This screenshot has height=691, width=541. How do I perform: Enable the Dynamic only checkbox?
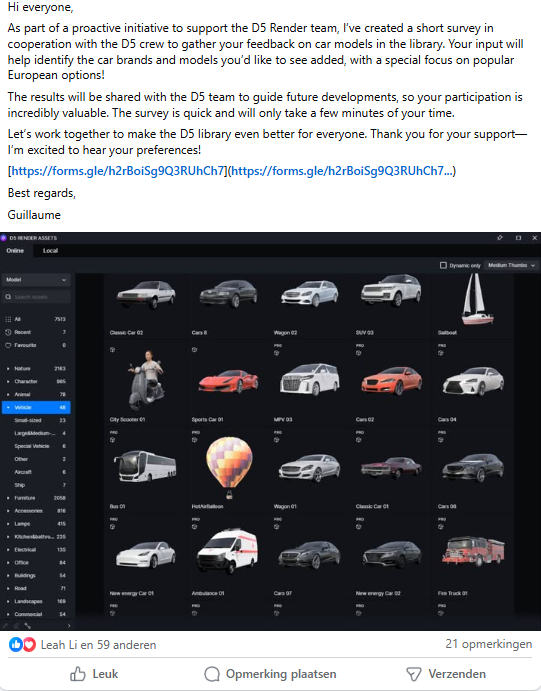443,265
